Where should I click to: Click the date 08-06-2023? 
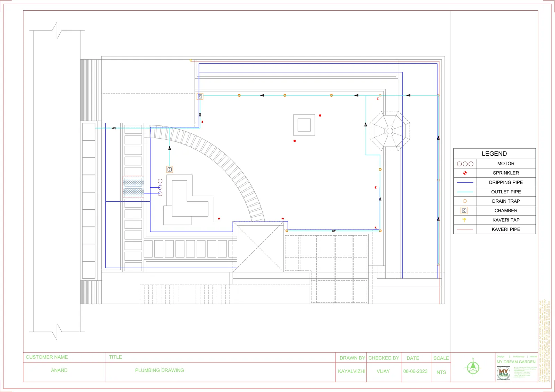[415, 371]
